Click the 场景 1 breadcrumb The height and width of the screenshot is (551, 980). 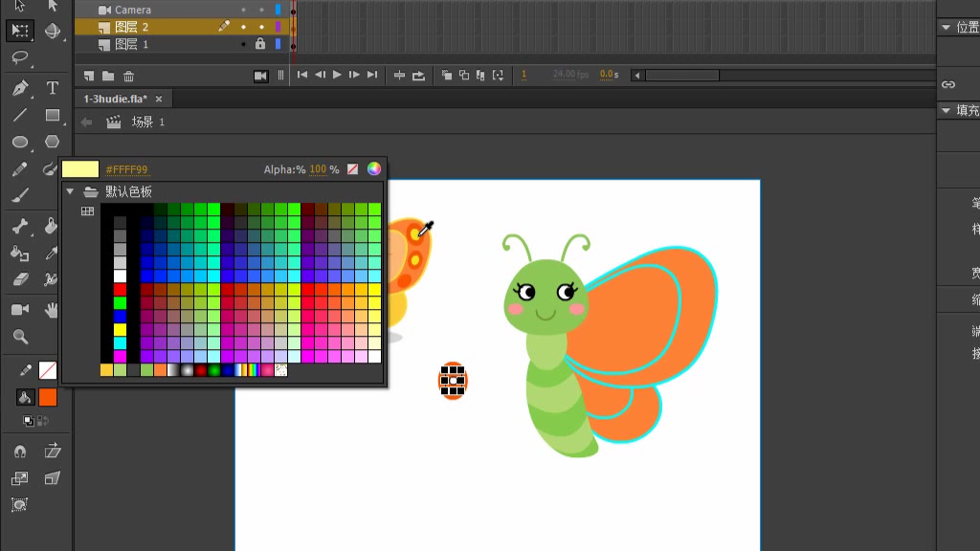(147, 121)
